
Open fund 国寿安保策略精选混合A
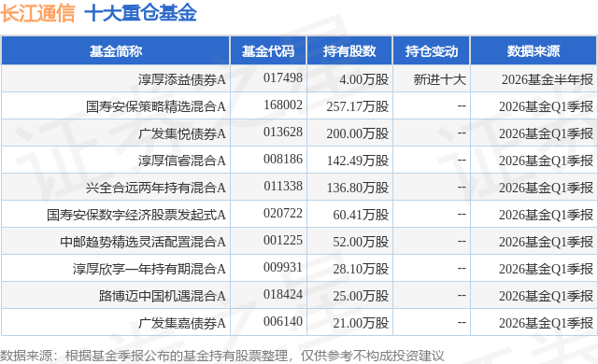click(156, 106)
